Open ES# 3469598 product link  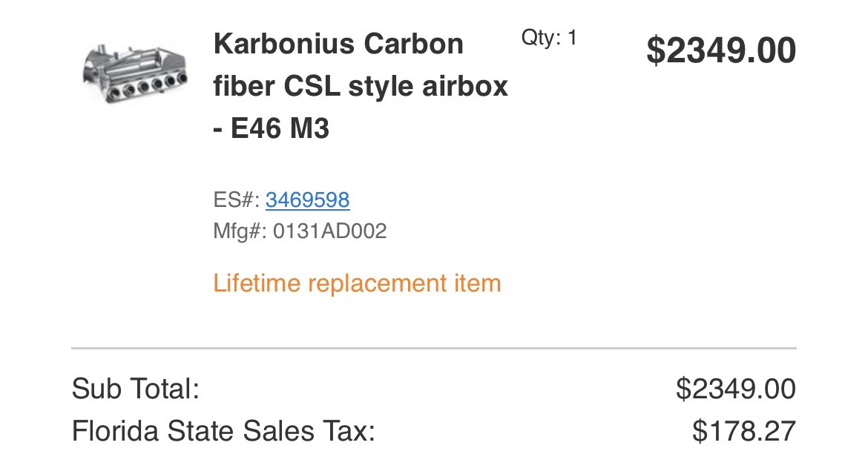(x=307, y=200)
